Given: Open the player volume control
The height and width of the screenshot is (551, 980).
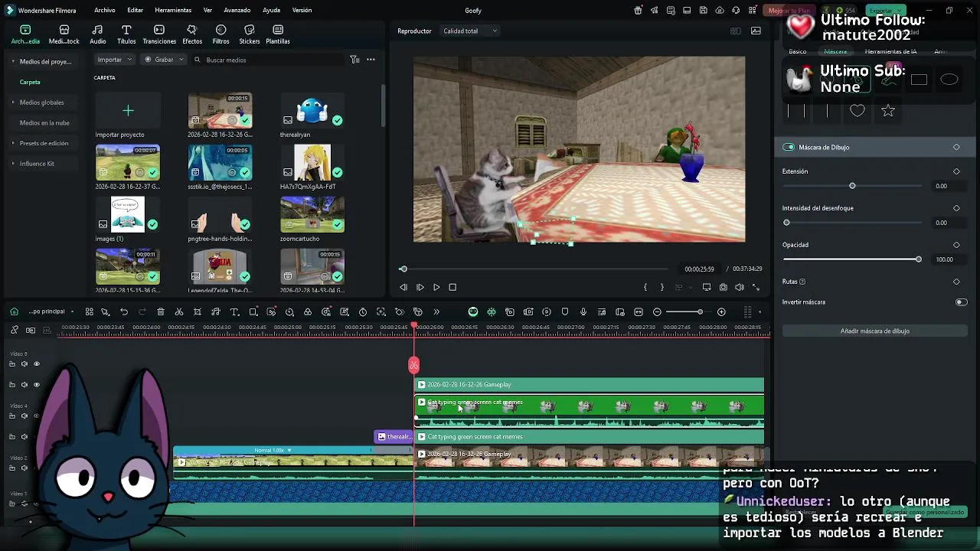Looking at the screenshot, I should click(740, 287).
